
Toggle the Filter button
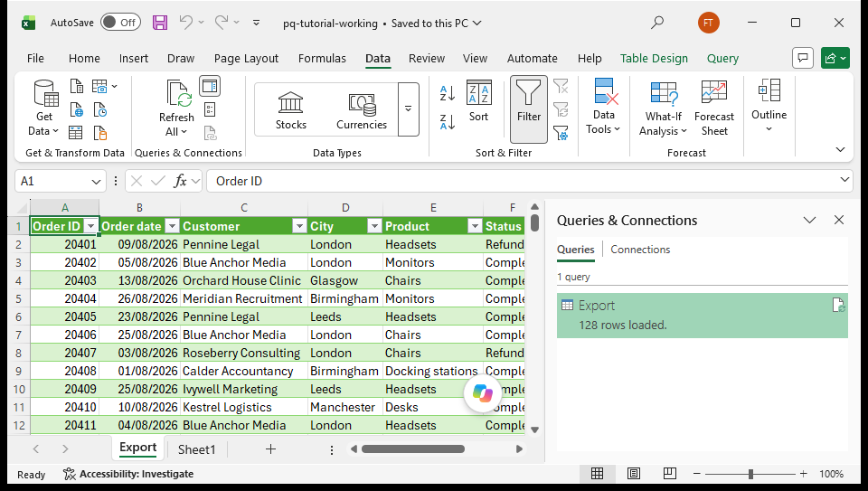(x=529, y=109)
